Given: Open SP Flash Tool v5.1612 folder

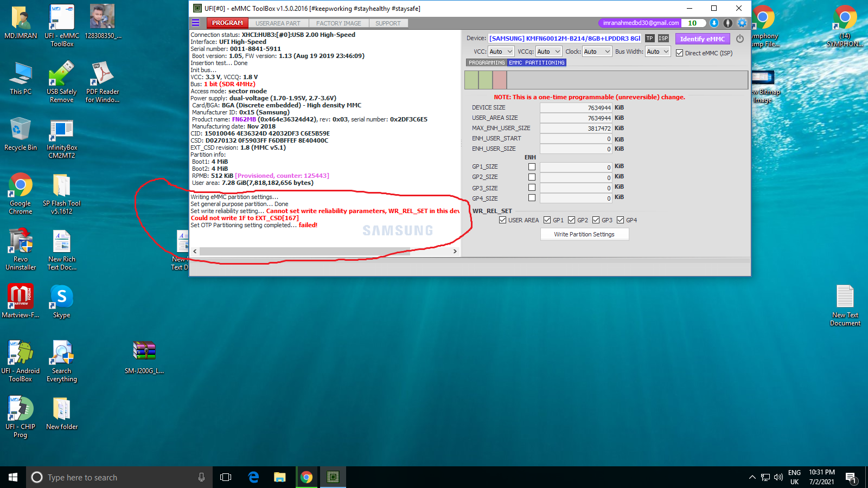Looking at the screenshot, I should point(62,194).
